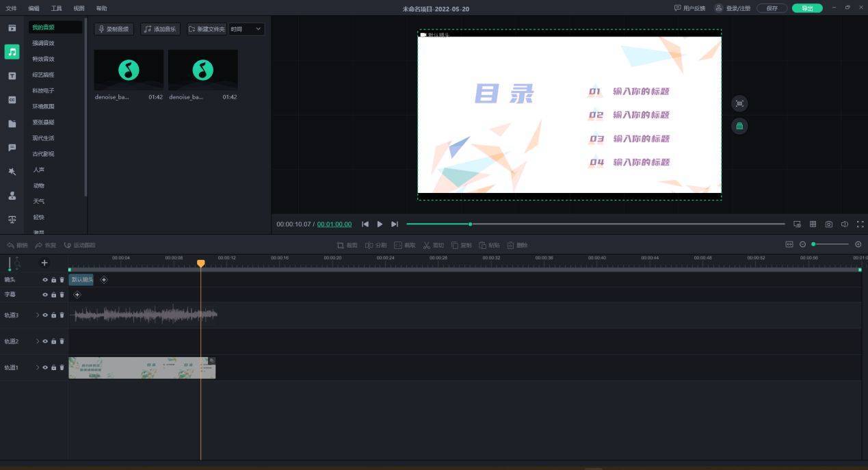This screenshot has height=470, width=868.
Task: Toggle visibility eye of 轨道2
Action: pyautogui.click(x=45, y=341)
